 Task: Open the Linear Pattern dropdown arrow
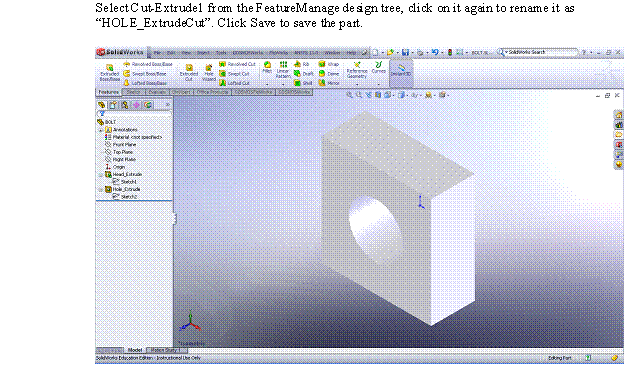(283, 84)
